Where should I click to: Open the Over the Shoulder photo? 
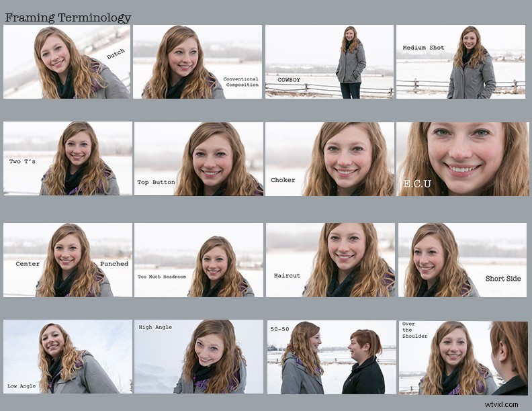(463, 358)
